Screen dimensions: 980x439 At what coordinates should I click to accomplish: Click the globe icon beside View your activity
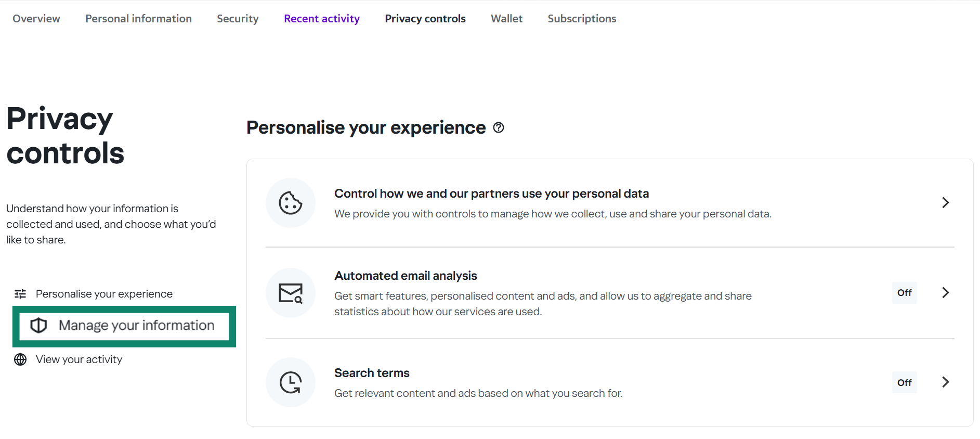coord(20,359)
